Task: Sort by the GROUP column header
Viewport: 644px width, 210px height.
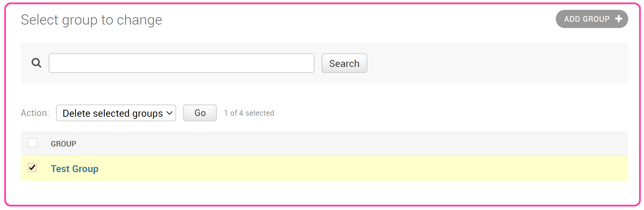Action: tap(63, 144)
